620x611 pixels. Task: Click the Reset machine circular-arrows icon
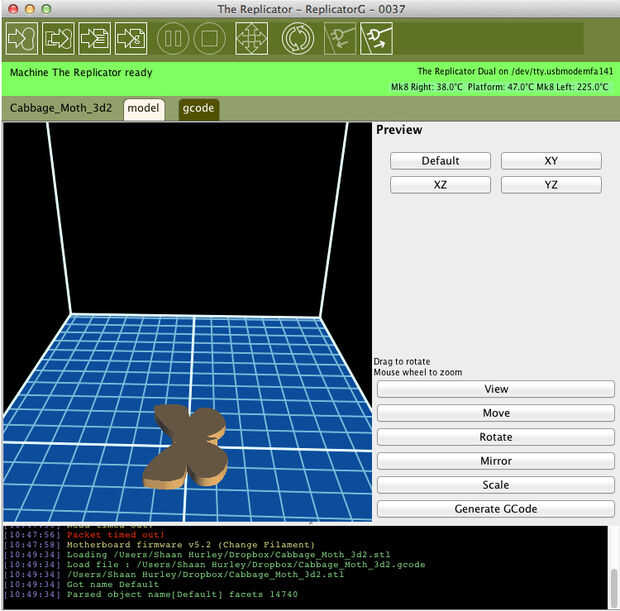pos(298,39)
